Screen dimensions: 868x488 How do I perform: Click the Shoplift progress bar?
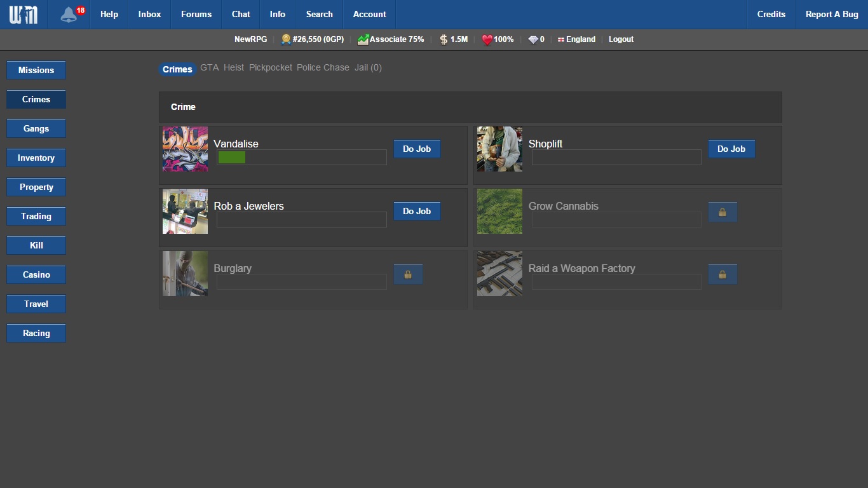pyautogui.click(x=616, y=157)
